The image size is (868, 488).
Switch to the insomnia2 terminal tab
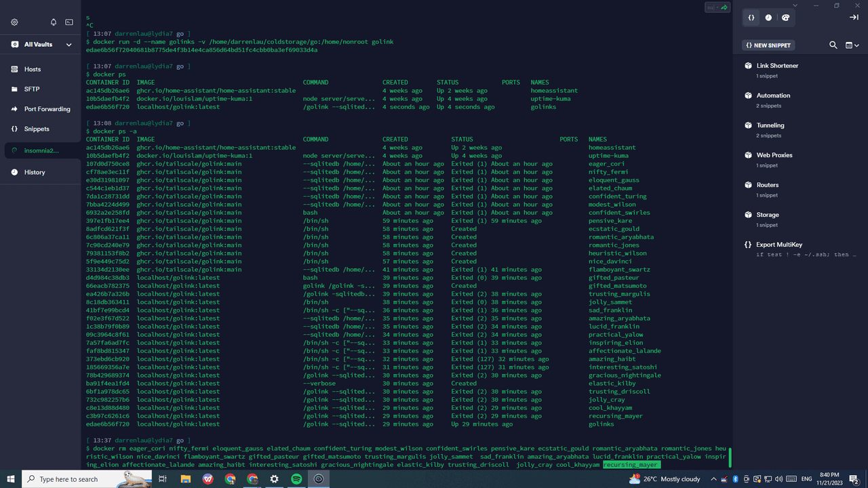tap(41, 150)
